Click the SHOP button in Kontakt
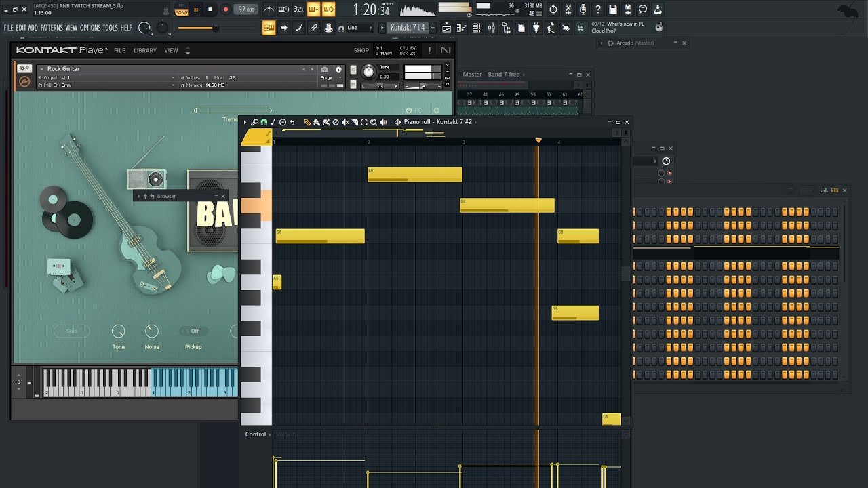 pos(361,50)
